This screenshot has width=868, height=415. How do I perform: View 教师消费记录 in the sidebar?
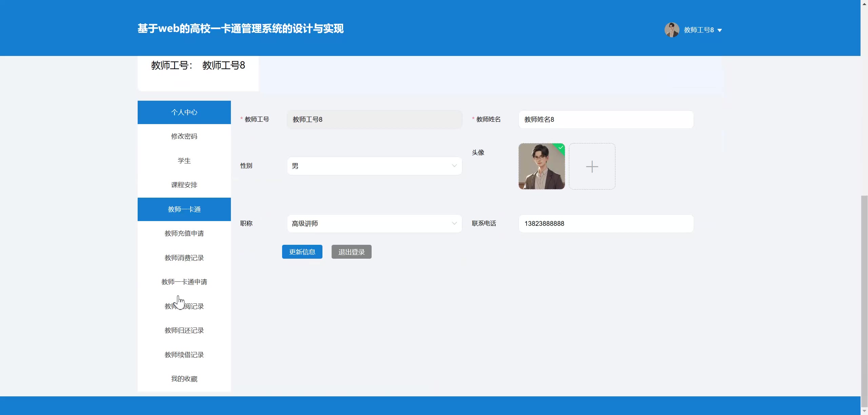point(184,258)
